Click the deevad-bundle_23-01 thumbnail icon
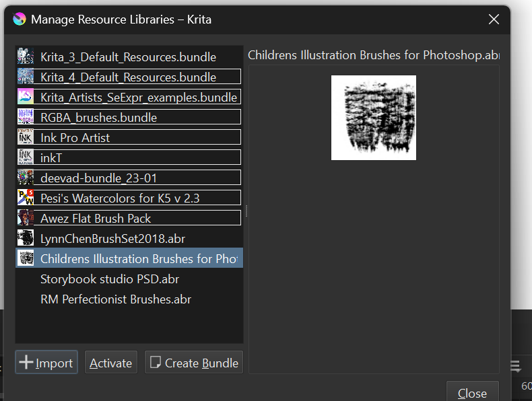The image size is (532, 401). pyautogui.click(x=26, y=178)
